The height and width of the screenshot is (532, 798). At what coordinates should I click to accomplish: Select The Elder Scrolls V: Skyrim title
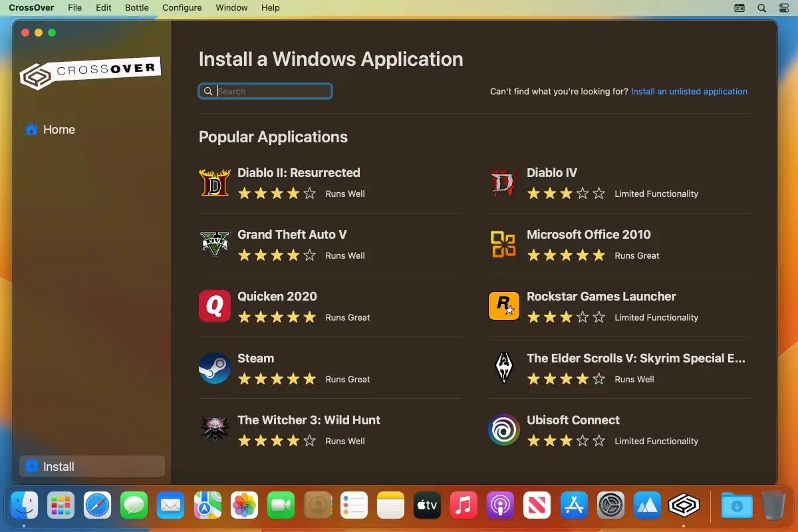[x=636, y=358]
